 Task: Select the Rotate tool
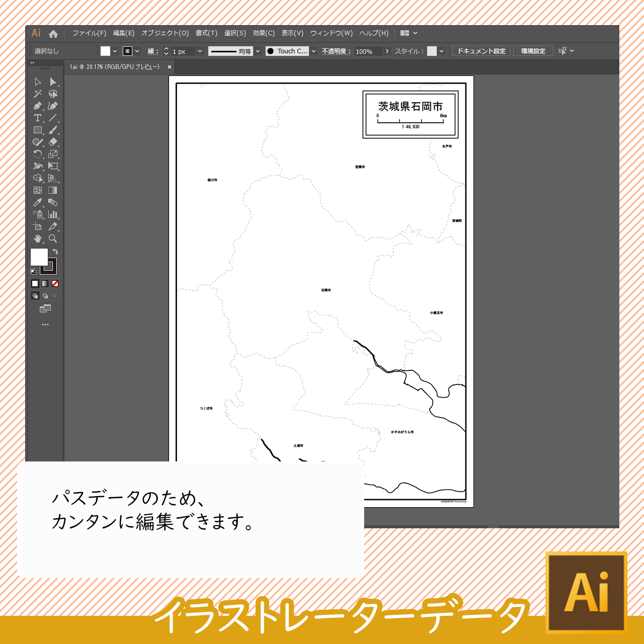tap(38, 154)
